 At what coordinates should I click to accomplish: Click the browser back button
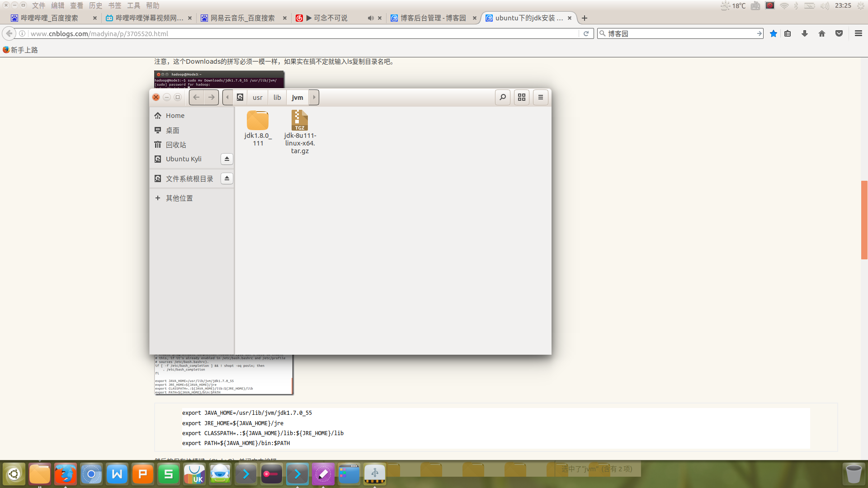point(9,33)
